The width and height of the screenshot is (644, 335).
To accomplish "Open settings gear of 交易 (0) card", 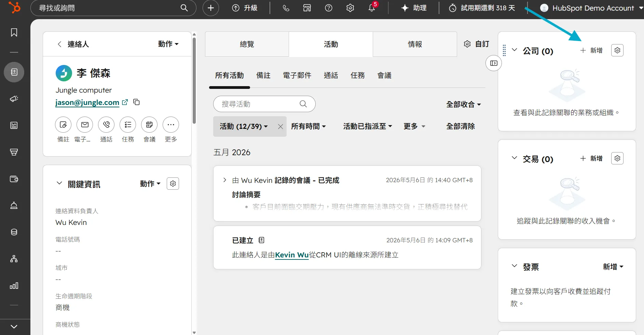I will (617, 158).
